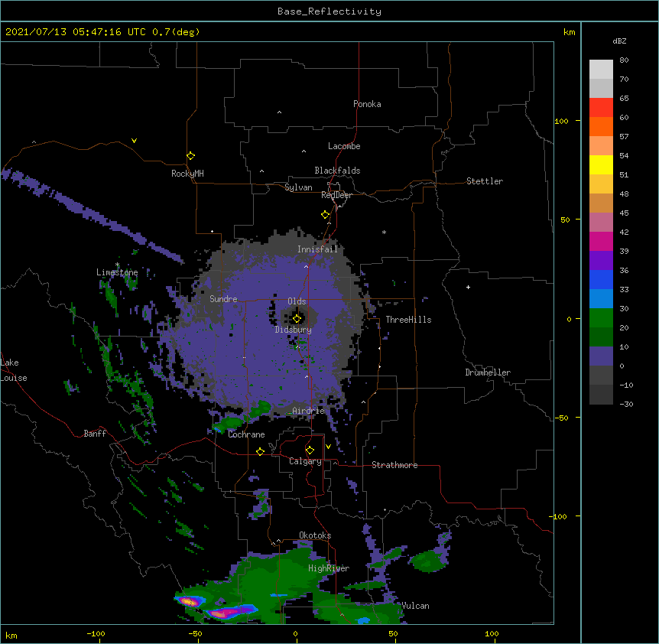This screenshot has height=644, width=659.
Task: Click the 50 km tick on the bottom axis
Action: coord(394,634)
